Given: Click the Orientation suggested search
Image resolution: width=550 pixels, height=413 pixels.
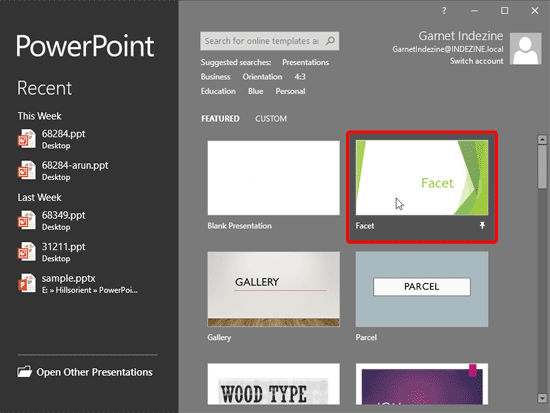Looking at the screenshot, I should (262, 77).
